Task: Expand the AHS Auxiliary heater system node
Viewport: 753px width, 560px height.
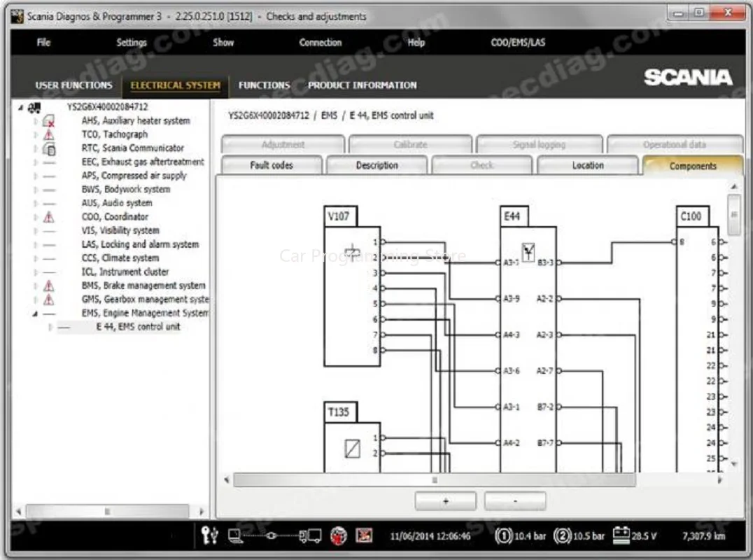Action: click(x=36, y=121)
